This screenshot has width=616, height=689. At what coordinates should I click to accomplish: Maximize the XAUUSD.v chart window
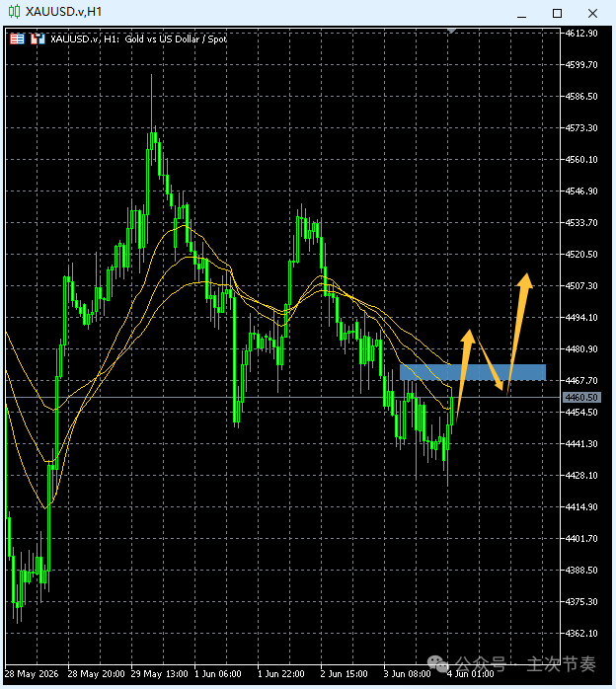click(x=557, y=14)
